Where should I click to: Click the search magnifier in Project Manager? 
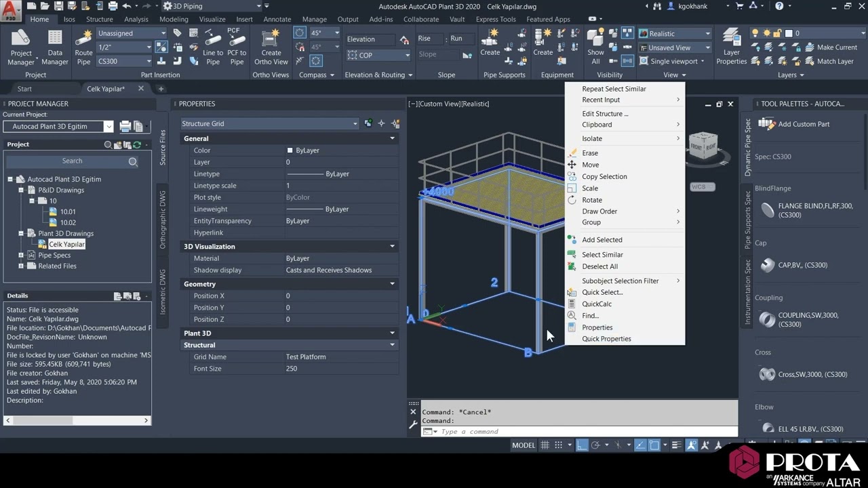pos(133,161)
